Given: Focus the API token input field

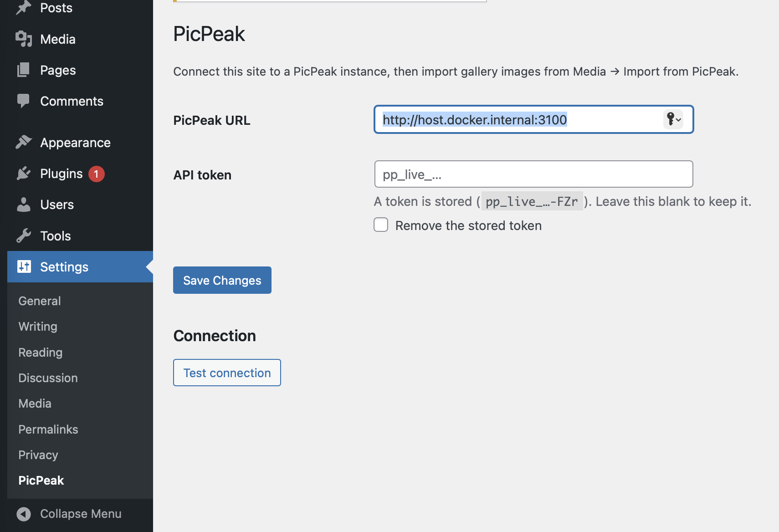Looking at the screenshot, I should click(534, 174).
